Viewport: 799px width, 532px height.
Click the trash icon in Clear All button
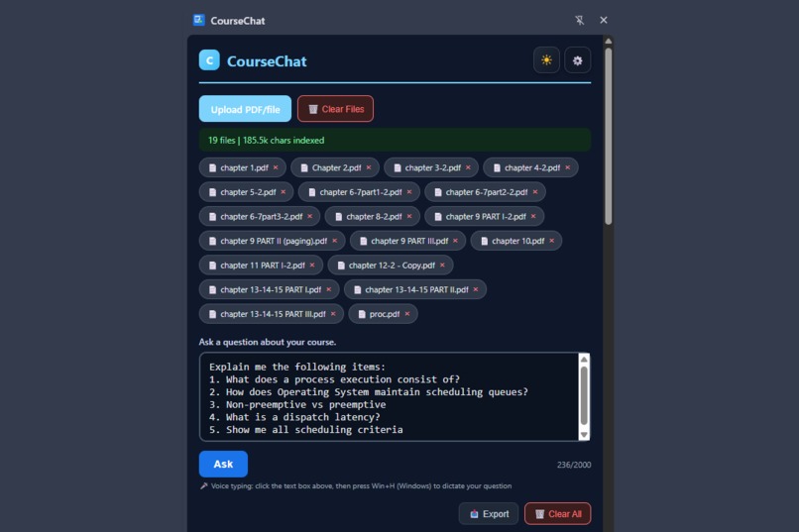539,514
